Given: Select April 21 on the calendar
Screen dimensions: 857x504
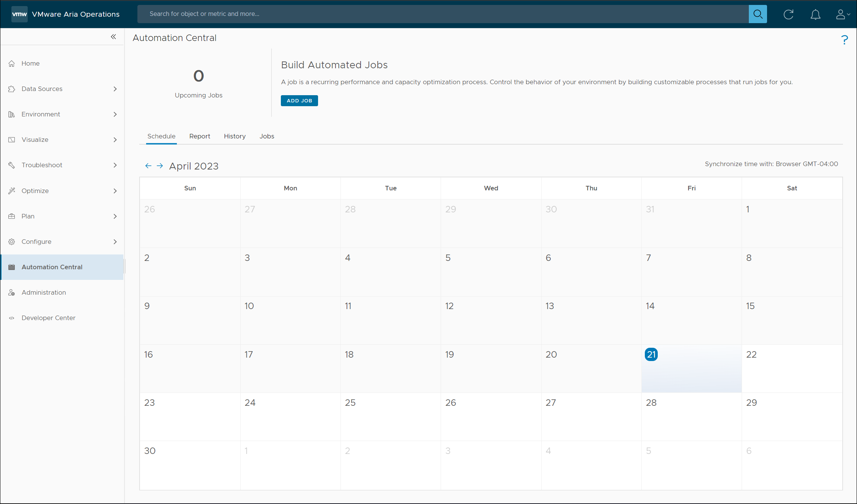Looking at the screenshot, I should point(651,355).
